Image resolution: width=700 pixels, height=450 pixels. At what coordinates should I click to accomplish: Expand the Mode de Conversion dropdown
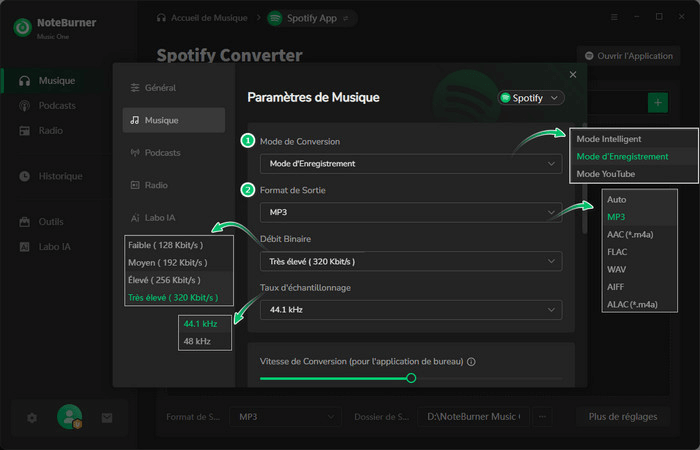411,164
